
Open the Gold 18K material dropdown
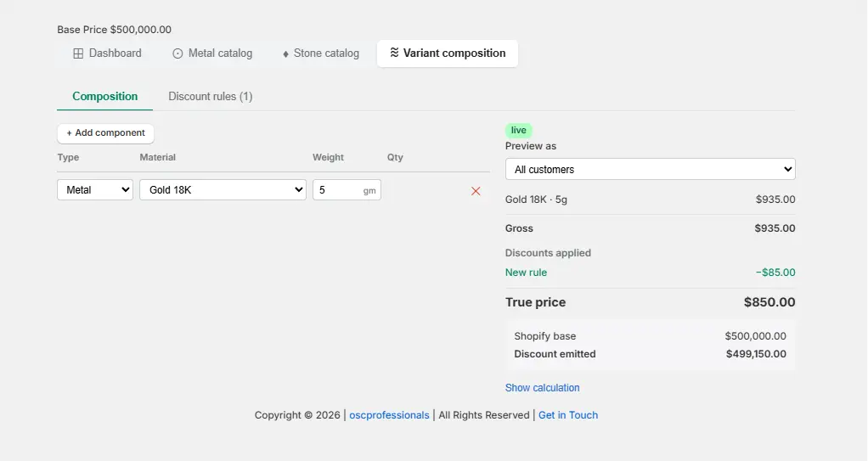point(223,190)
